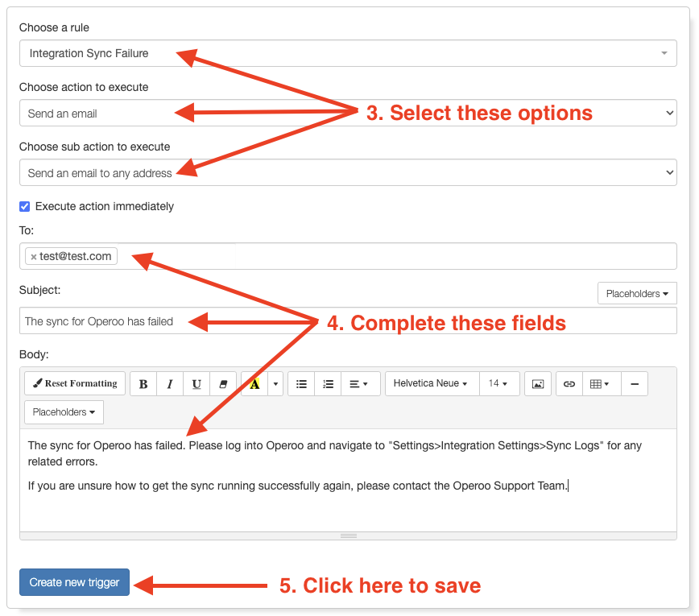Click the Create new trigger button
Viewport: 699px width, 616px height.
click(x=74, y=582)
